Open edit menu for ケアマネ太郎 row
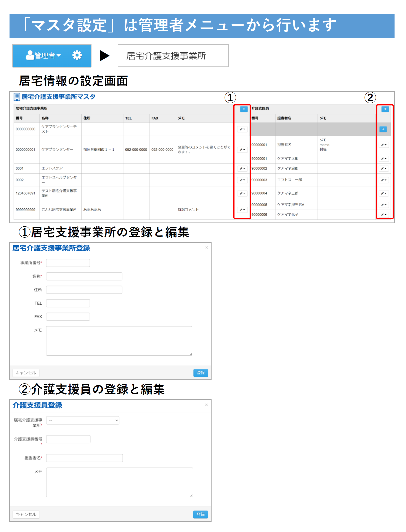406x532 pixels. point(384,159)
